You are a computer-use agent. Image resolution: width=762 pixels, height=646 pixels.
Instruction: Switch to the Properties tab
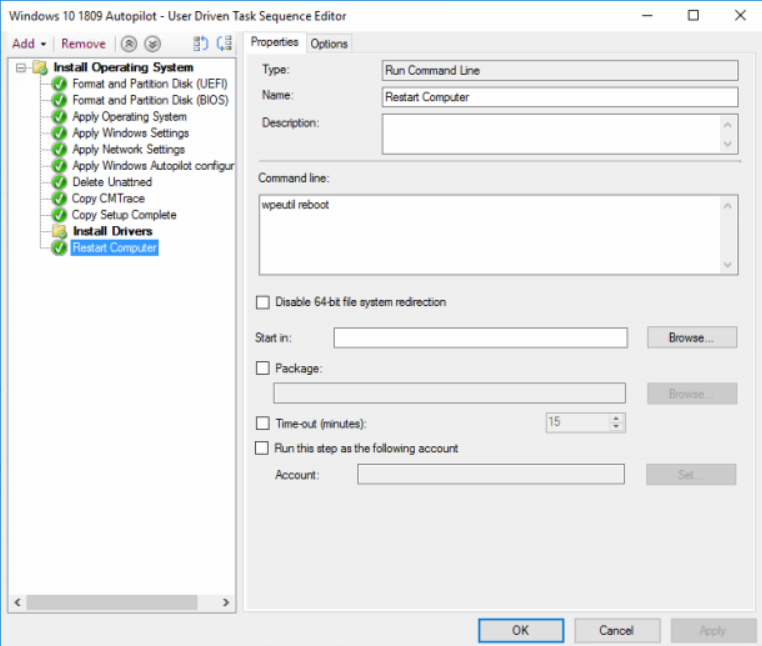click(x=275, y=42)
